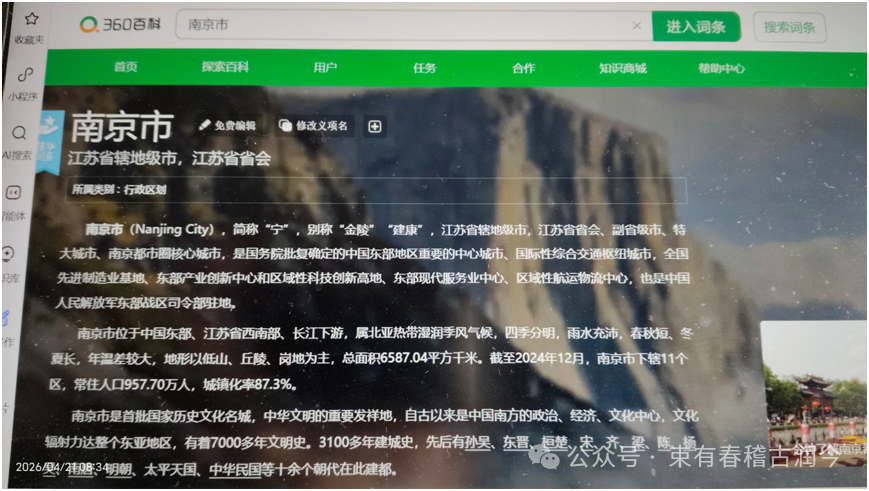Click the plus icon beside 修改义项名
The width and height of the screenshot is (869, 491).
[x=375, y=126]
